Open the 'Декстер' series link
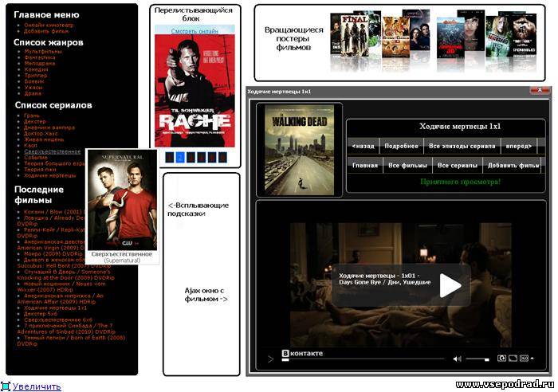Image resolution: width=558 pixels, height=392 pixels. click(35, 122)
